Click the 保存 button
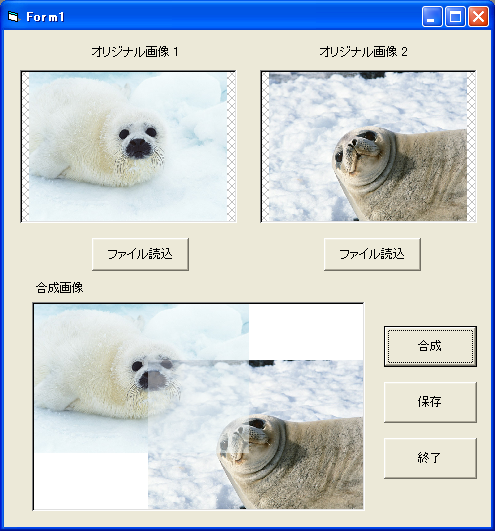The width and height of the screenshot is (495, 531). 430,402
